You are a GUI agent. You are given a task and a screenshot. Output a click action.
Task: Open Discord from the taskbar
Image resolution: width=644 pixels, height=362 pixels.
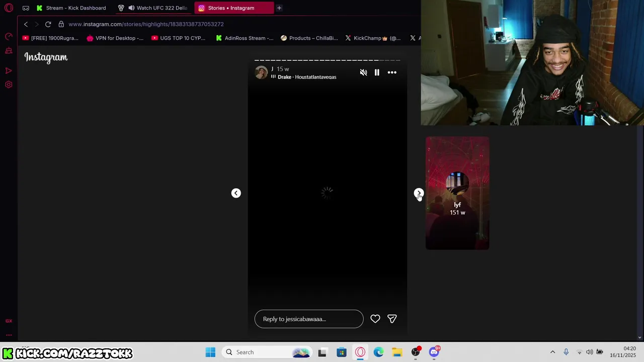434,352
